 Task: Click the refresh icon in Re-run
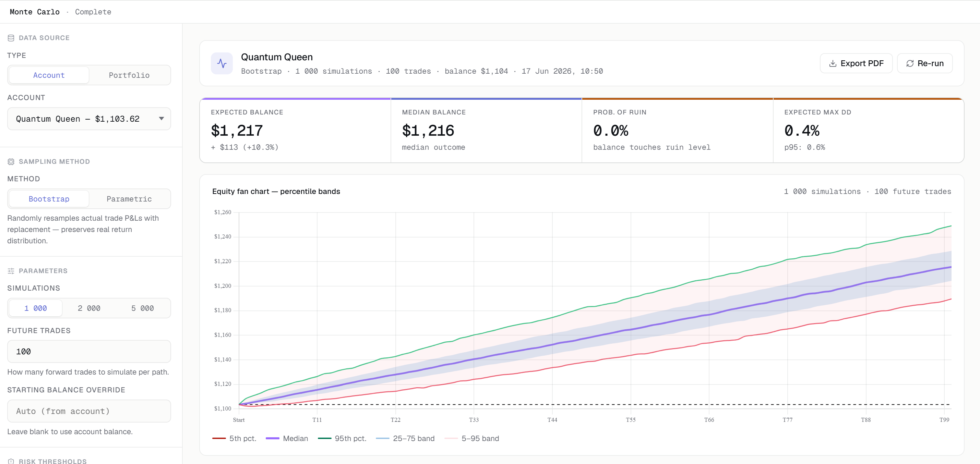pos(910,63)
